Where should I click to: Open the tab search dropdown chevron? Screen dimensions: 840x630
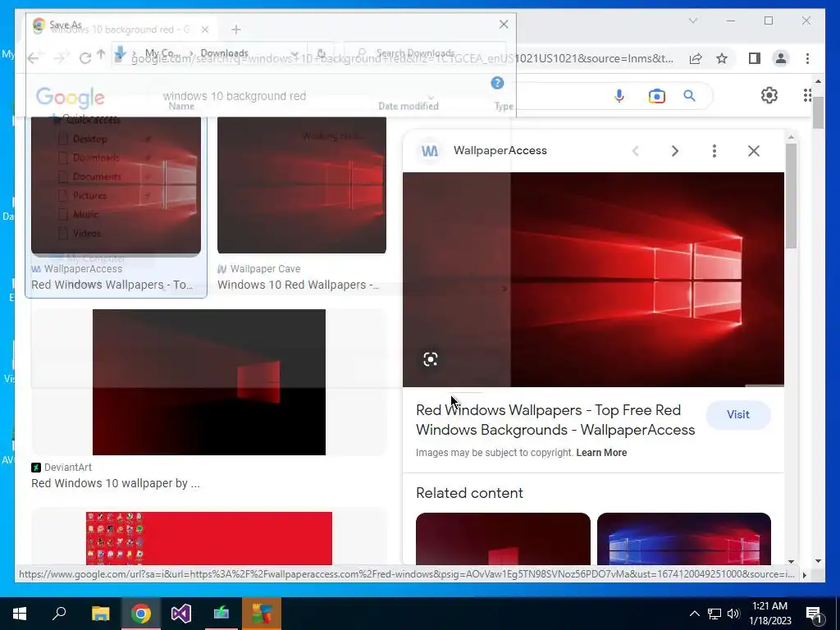click(692, 21)
